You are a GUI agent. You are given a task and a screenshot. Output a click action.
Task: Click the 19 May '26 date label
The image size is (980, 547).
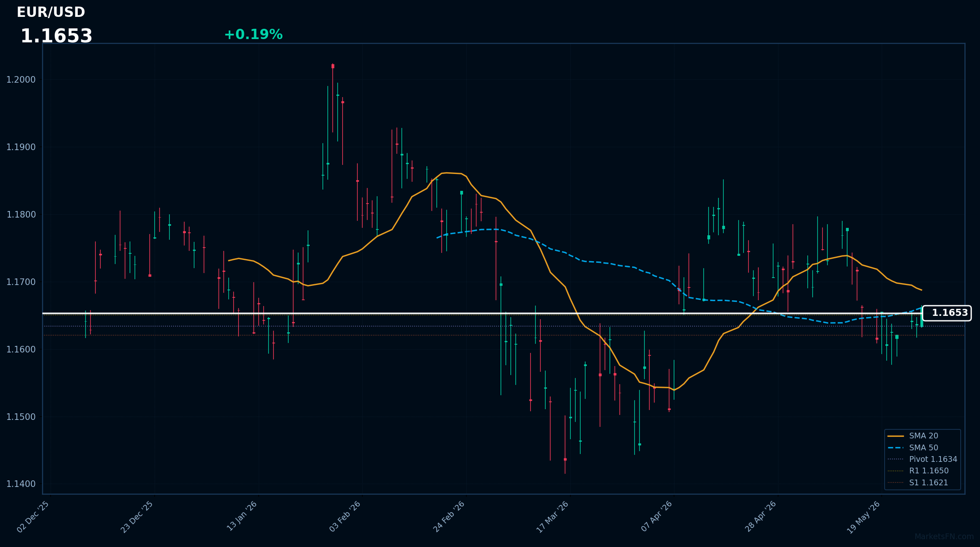pyautogui.click(x=864, y=517)
